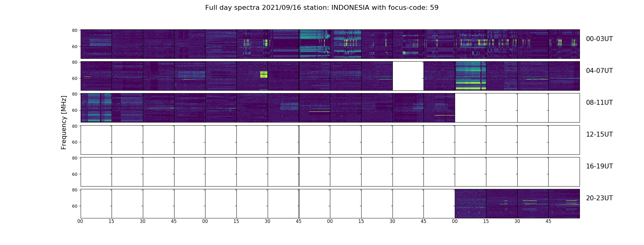The image size is (644, 245).
Task: Click the bright teal-yellow banded panel in the 04-07UT row
Action: [470, 76]
